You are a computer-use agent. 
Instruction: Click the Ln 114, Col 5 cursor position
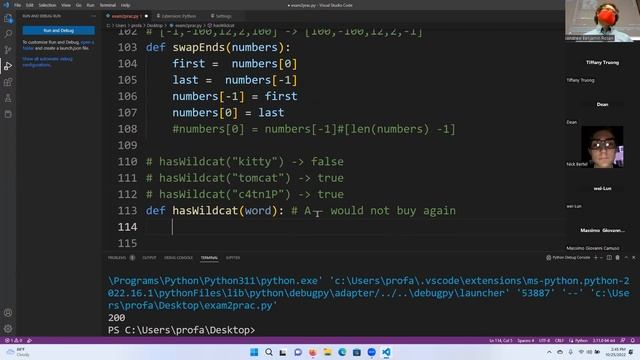pos(500,340)
